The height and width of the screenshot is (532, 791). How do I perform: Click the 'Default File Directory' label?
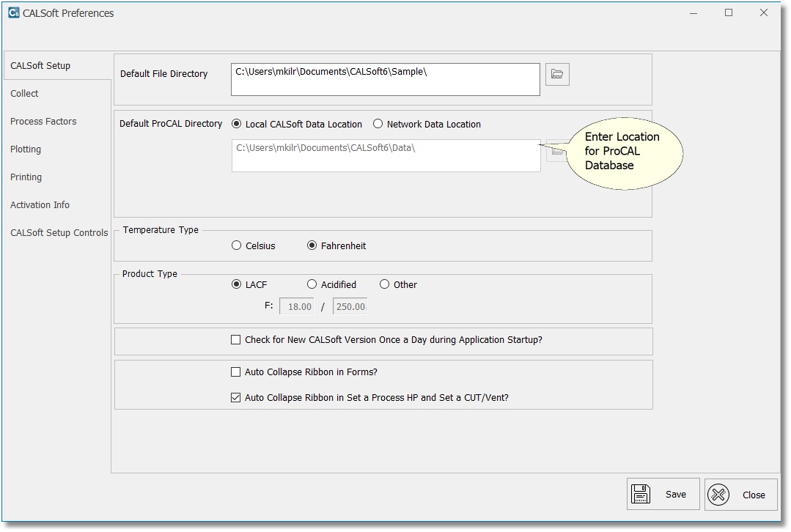click(164, 73)
